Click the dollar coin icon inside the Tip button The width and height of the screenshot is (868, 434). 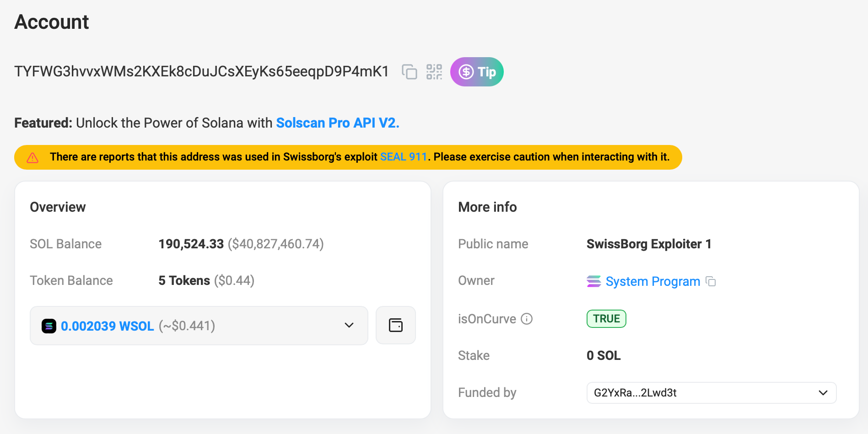466,72
